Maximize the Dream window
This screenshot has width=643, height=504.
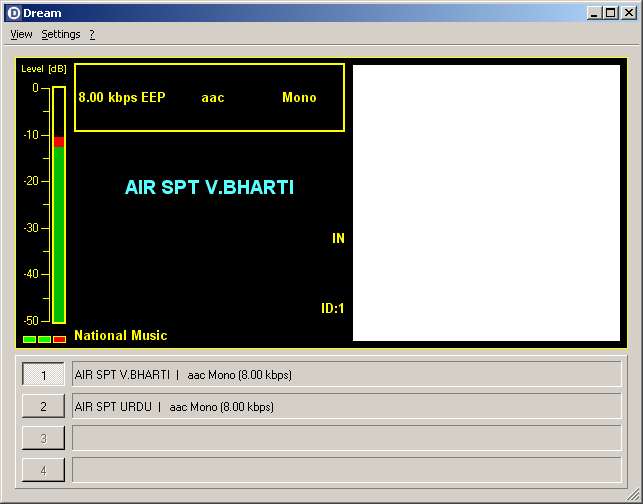pos(611,13)
